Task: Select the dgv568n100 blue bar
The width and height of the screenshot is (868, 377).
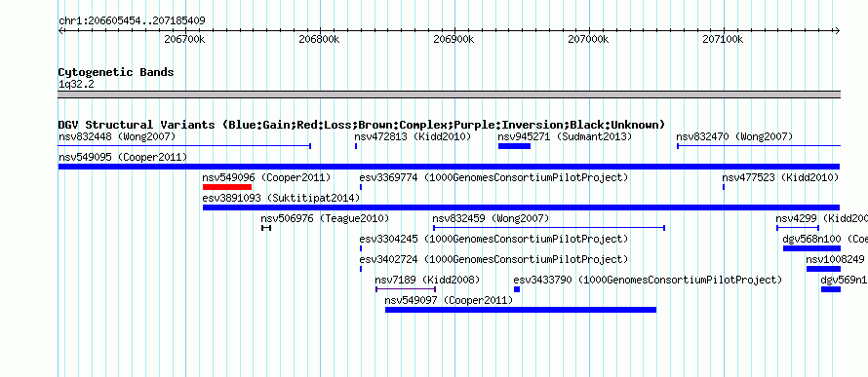Action: [x=811, y=248]
